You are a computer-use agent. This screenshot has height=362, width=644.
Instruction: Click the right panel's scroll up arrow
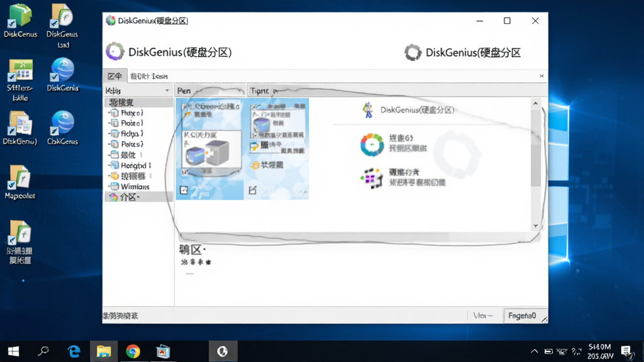[x=535, y=104]
